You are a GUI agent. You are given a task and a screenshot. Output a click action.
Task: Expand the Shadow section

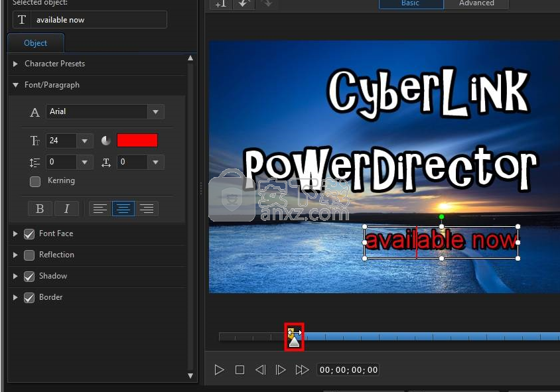coord(15,276)
